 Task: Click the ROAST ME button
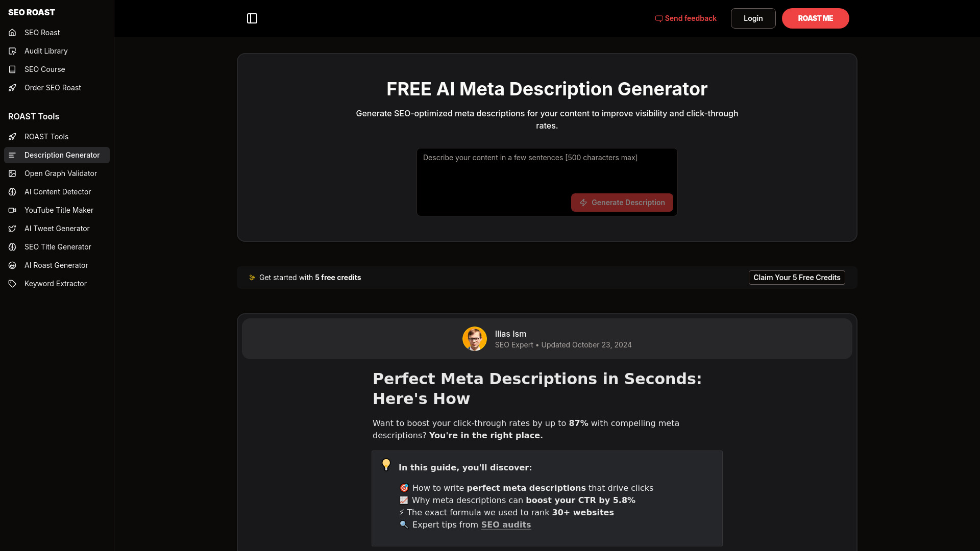(815, 18)
